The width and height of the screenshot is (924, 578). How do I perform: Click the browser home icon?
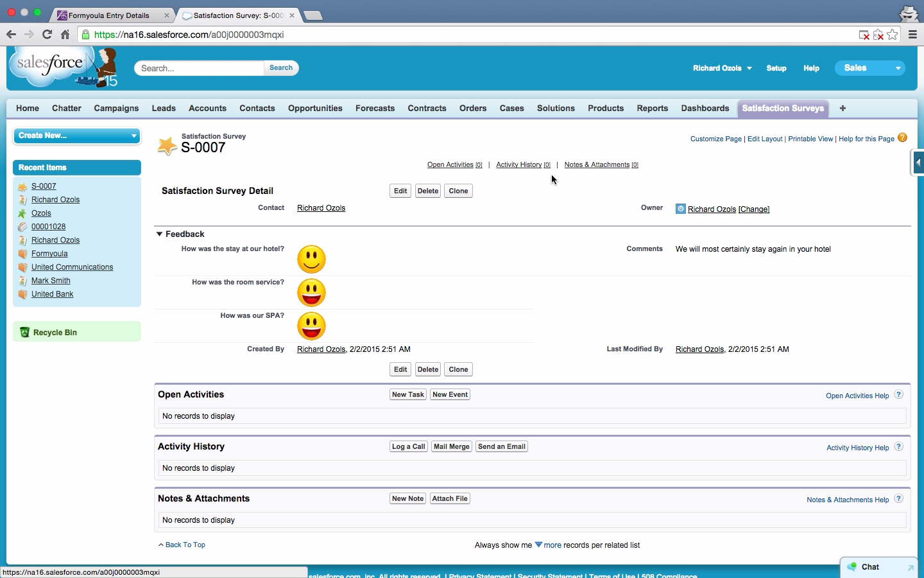tap(65, 35)
